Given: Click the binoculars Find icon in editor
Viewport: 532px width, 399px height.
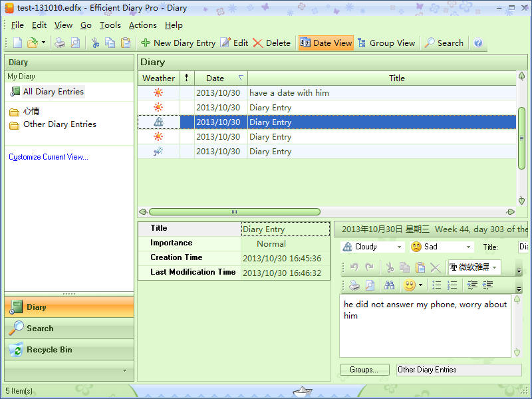Looking at the screenshot, I should coord(389,285).
